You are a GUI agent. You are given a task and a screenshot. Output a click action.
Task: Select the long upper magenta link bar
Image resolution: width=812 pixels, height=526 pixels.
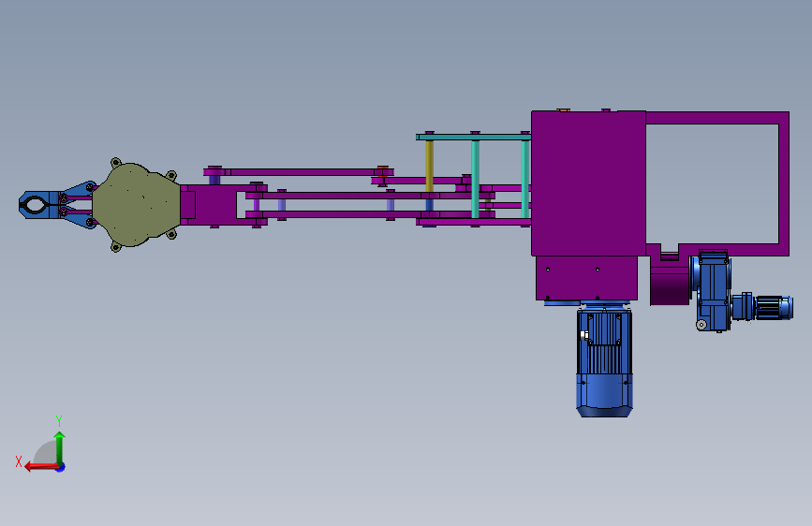point(299,172)
